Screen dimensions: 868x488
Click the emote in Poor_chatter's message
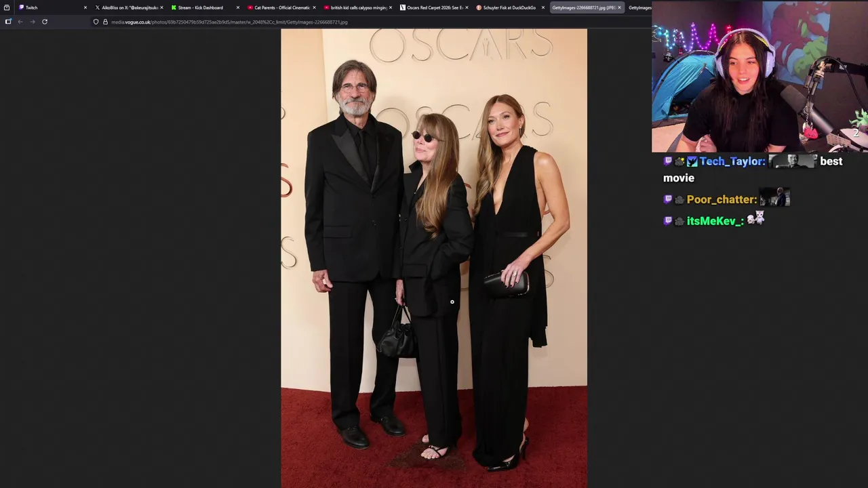tap(775, 198)
